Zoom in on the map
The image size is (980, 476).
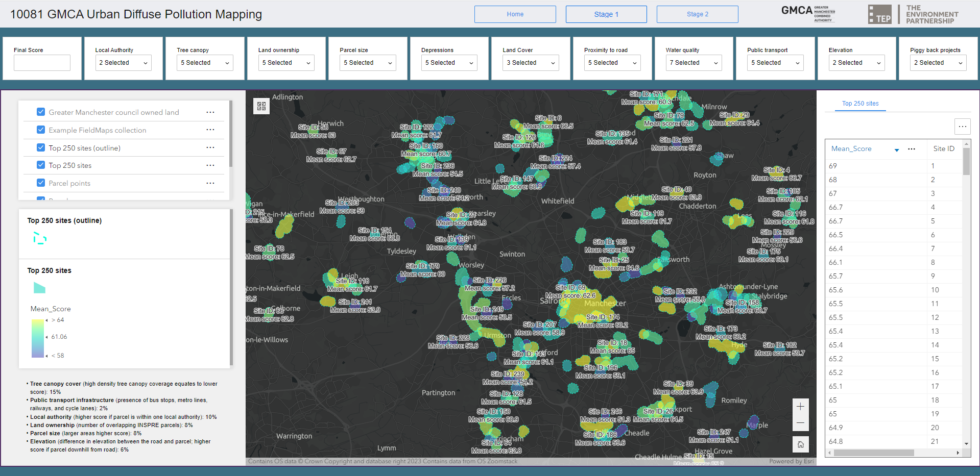[800, 407]
